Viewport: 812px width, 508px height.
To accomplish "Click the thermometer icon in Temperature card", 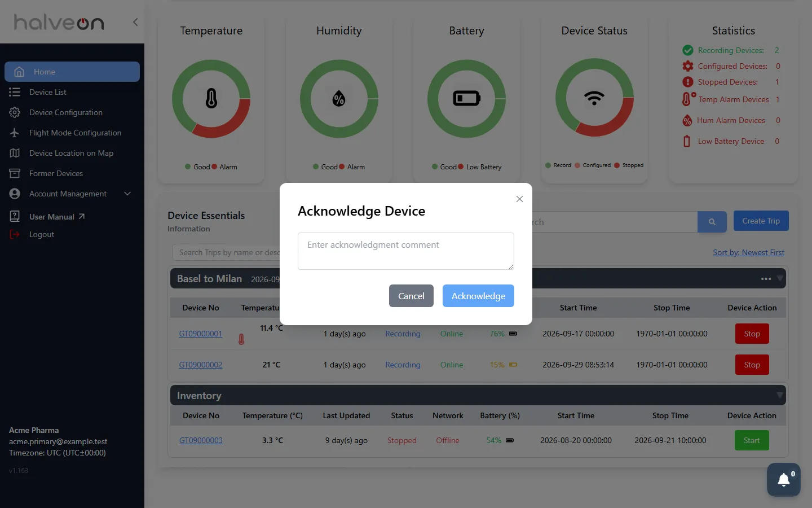I will click(x=211, y=99).
